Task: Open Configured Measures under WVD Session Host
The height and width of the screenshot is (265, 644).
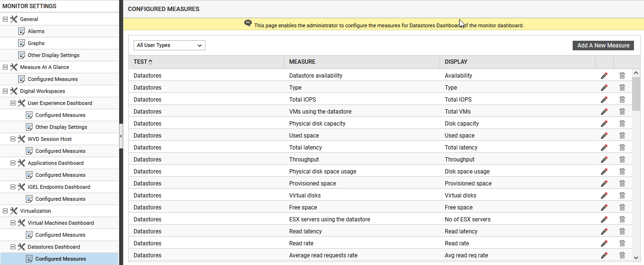Action: 60,151
